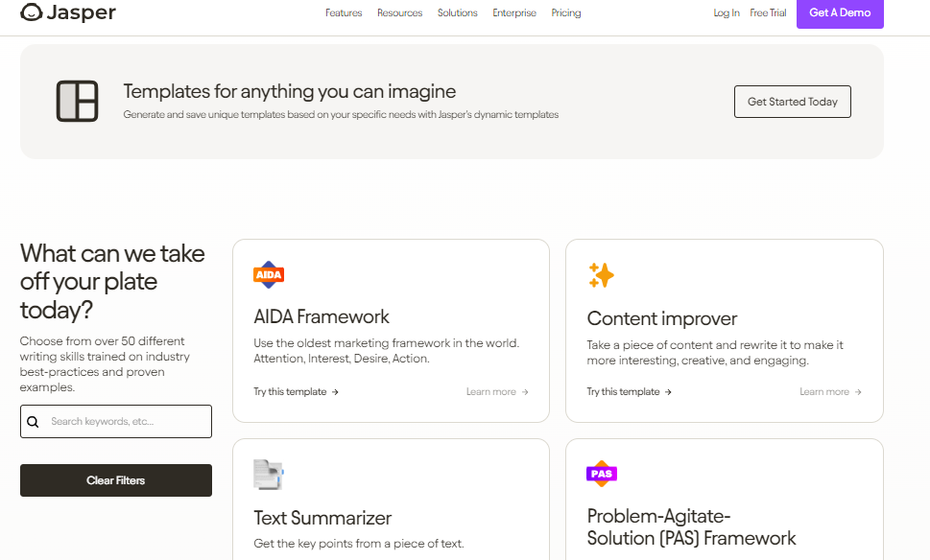Go to the Pricing page
This screenshot has height=560, width=930.
tap(566, 13)
